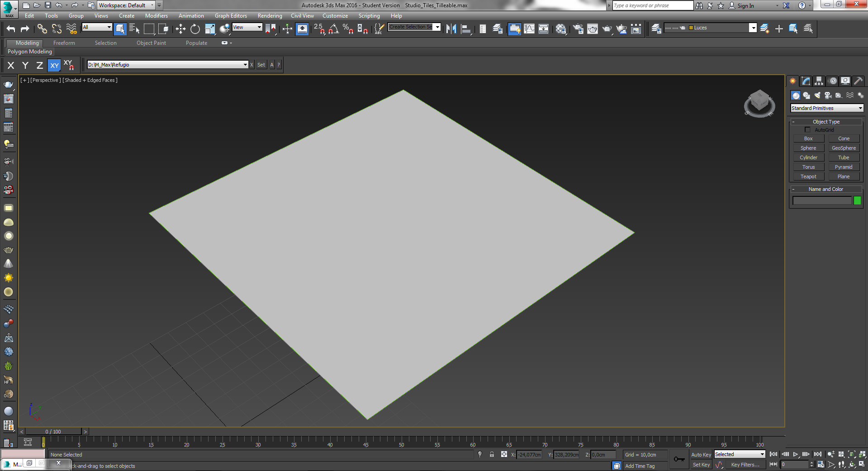868x471 pixels.
Task: Open the Workspace Default dropdown
Action: point(126,5)
